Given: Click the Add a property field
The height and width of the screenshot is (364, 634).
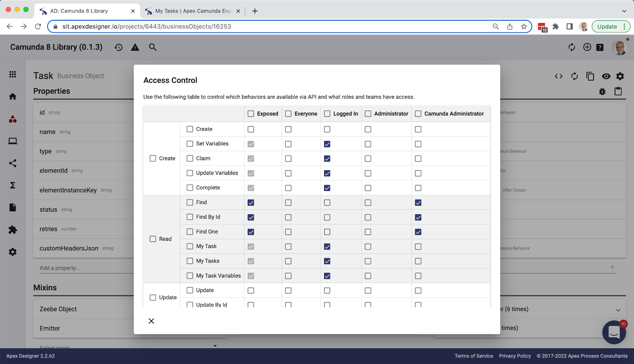Looking at the screenshot, I should [x=86, y=268].
